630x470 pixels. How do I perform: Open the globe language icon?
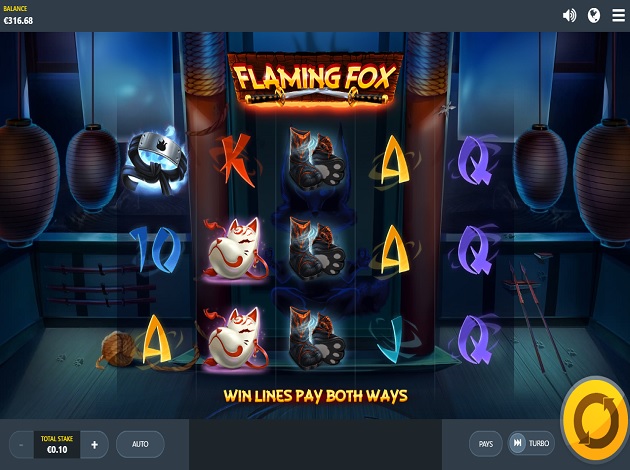pyautogui.click(x=593, y=16)
